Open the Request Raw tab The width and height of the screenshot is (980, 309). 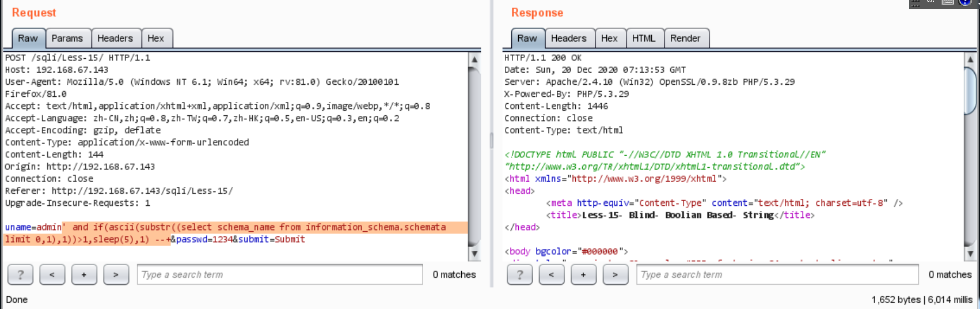tap(28, 38)
